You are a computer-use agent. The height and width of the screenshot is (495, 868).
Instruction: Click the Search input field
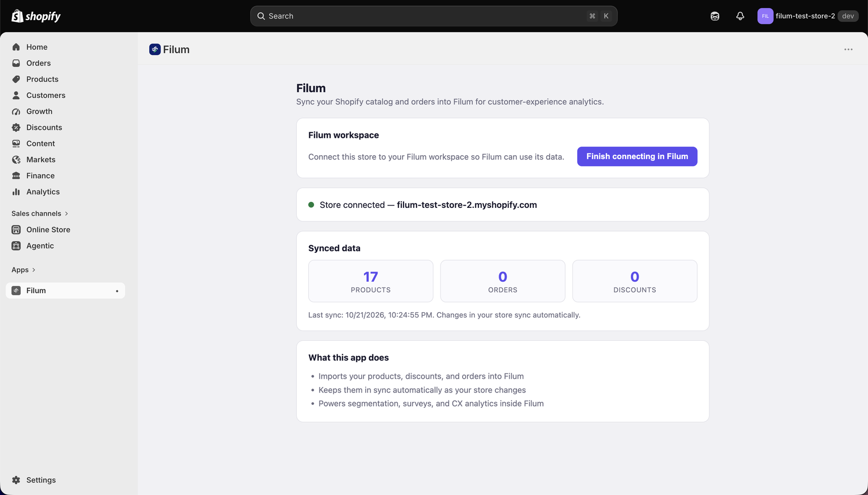(433, 16)
